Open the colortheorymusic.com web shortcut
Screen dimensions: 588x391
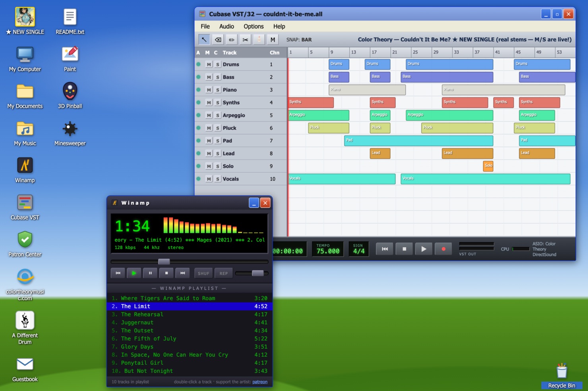coord(25,284)
